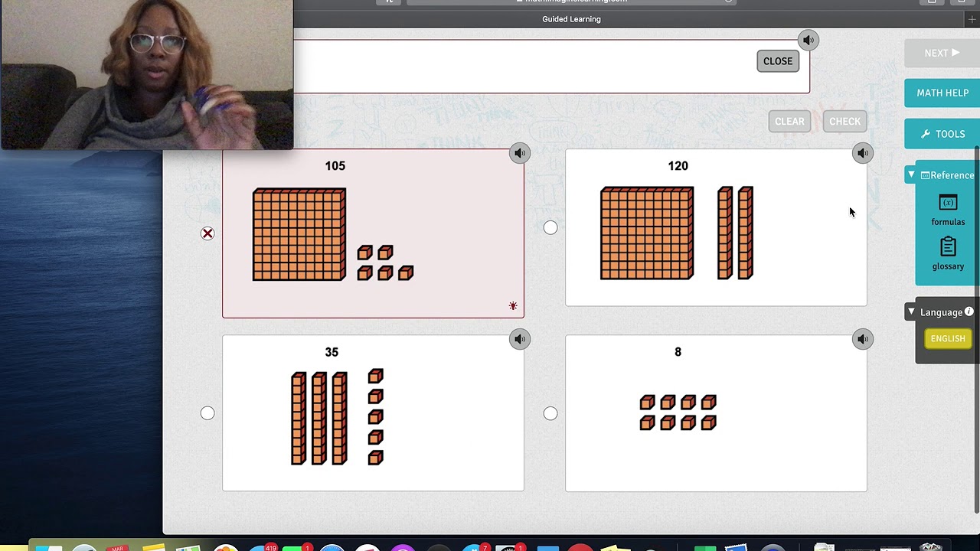Open Math Help
Screen dimensions: 980x551
coord(942,93)
